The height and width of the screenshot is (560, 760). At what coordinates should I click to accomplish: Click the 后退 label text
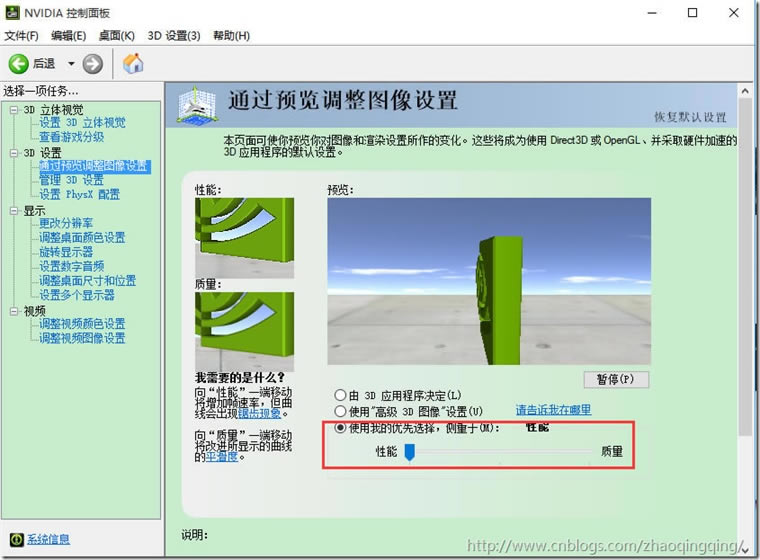(x=44, y=64)
